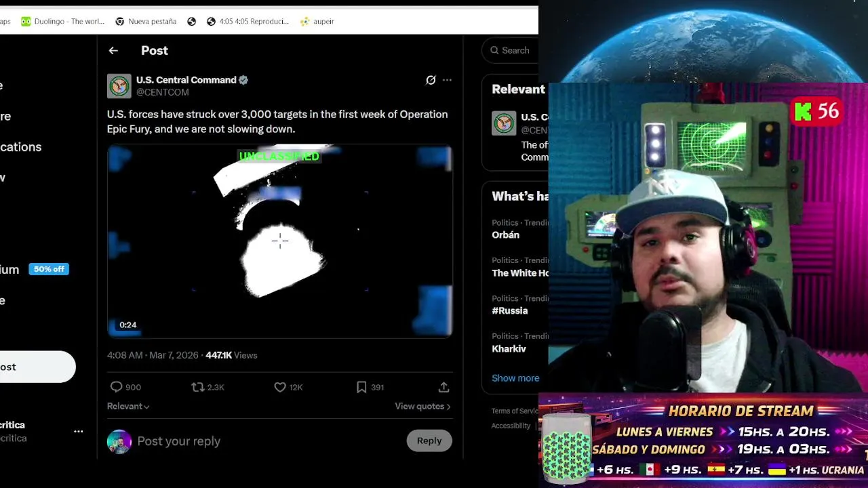Go back using the Post back arrow

pos(113,51)
